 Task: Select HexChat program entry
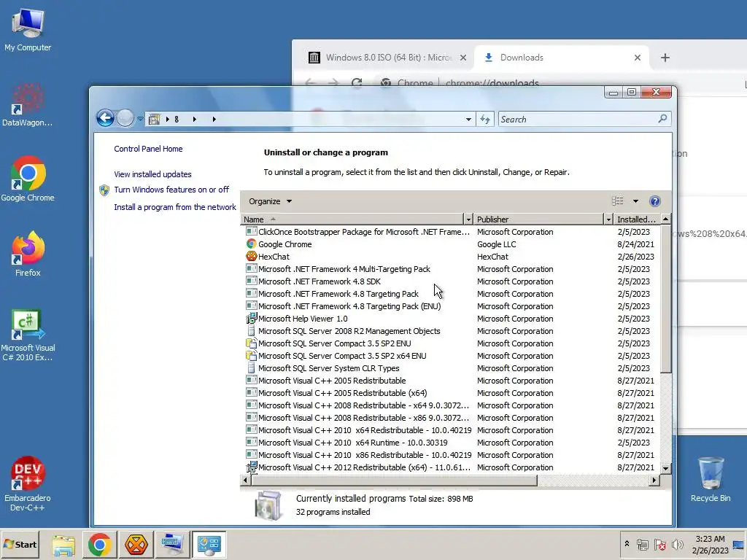click(x=451, y=257)
